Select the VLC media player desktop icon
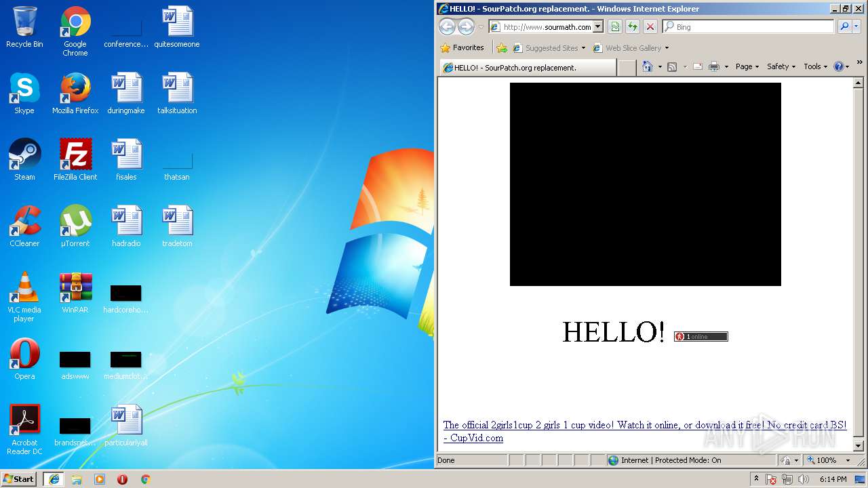The height and width of the screenshot is (488, 868). pyautogui.click(x=24, y=297)
